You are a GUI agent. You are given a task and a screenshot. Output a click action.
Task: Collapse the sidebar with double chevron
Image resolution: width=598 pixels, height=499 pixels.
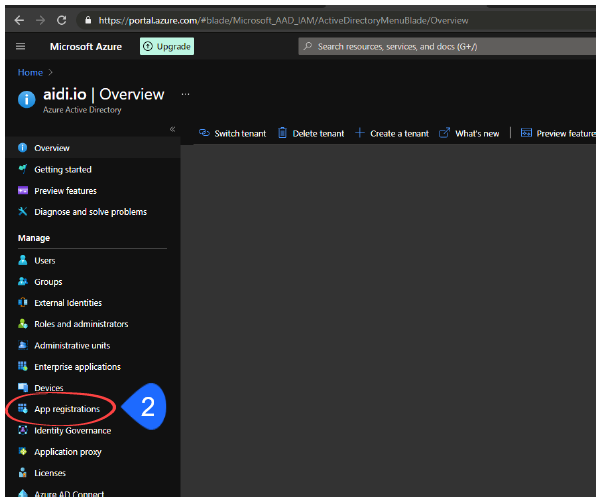pos(172,129)
